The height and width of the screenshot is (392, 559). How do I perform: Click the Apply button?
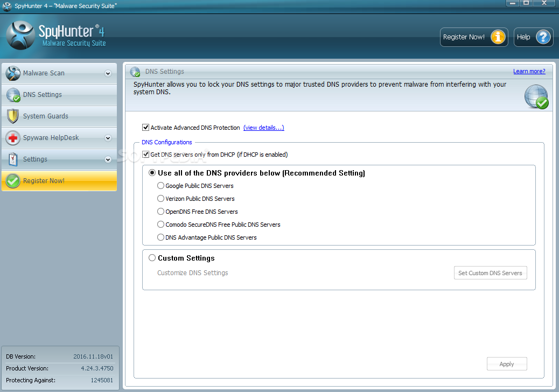tap(507, 364)
